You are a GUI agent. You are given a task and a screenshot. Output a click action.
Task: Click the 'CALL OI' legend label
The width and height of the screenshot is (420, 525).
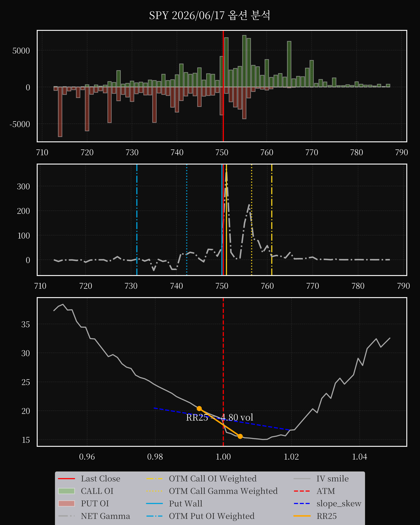(x=97, y=491)
